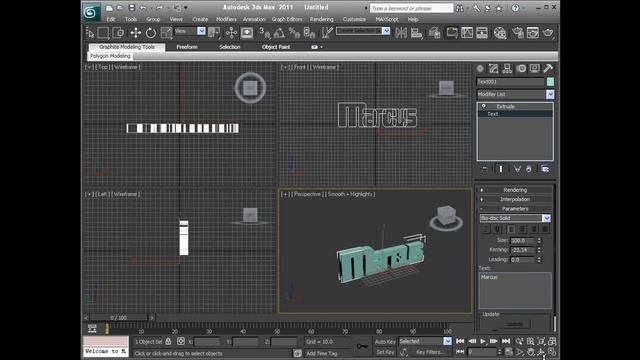Open the Modifier List dropdown
The width and height of the screenshot is (640, 360).
(x=550, y=94)
